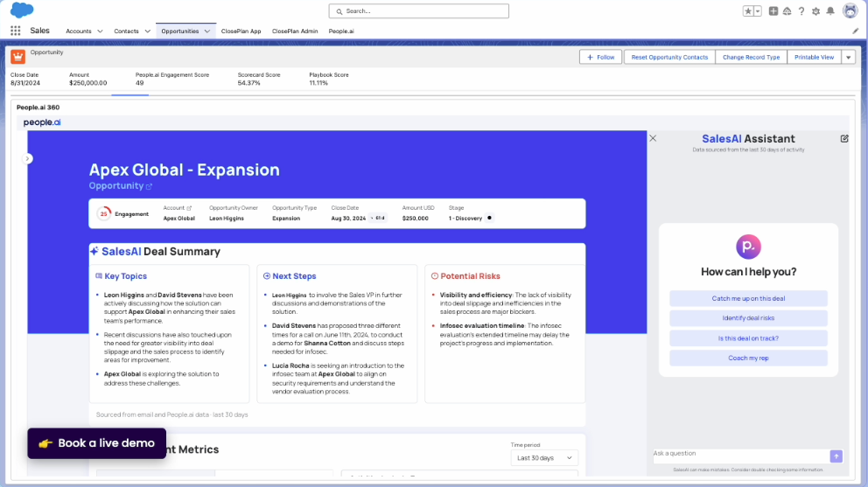Select the Opportunities tab
The width and height of the screenshot is (868, 487).
(x=180, y=31)
